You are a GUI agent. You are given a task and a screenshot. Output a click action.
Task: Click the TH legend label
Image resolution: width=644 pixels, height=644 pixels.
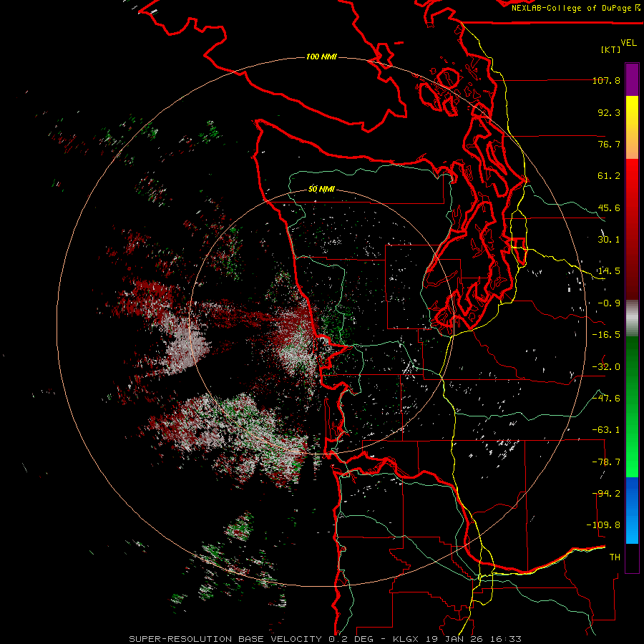point(615,557)
